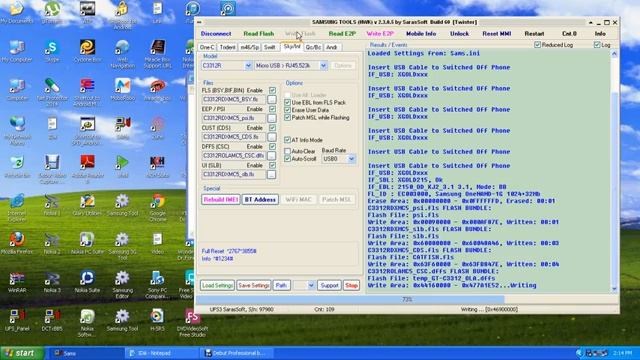Click the Save Settings button
The width and height of the screenshot is (640, 360).
pyautogui.click(x=253, y=285)
